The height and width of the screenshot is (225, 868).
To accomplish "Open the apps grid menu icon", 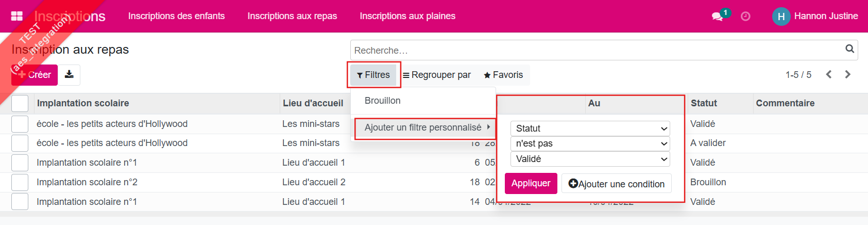I will tap(16, 16).
